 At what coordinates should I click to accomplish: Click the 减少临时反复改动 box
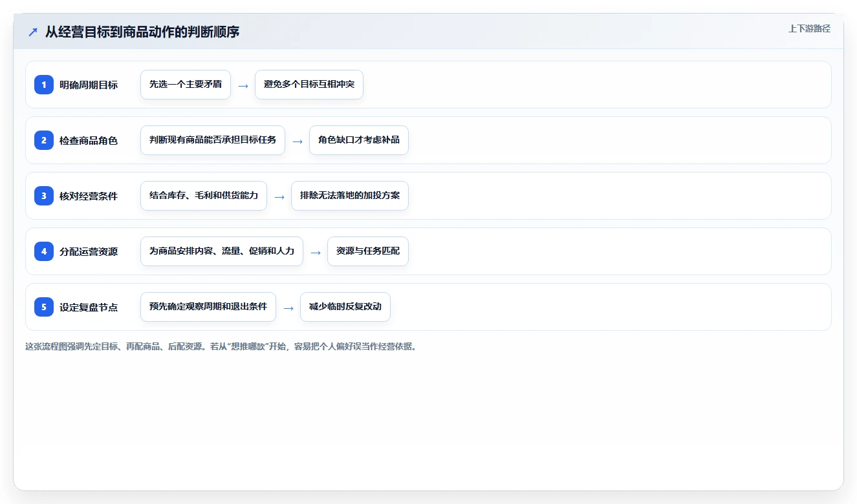(x=345, y=307)
